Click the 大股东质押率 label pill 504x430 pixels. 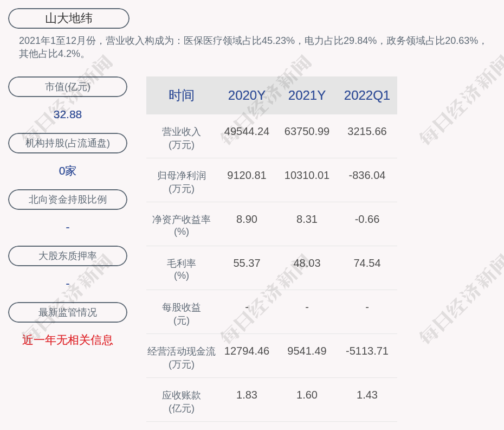pos(68,256)
